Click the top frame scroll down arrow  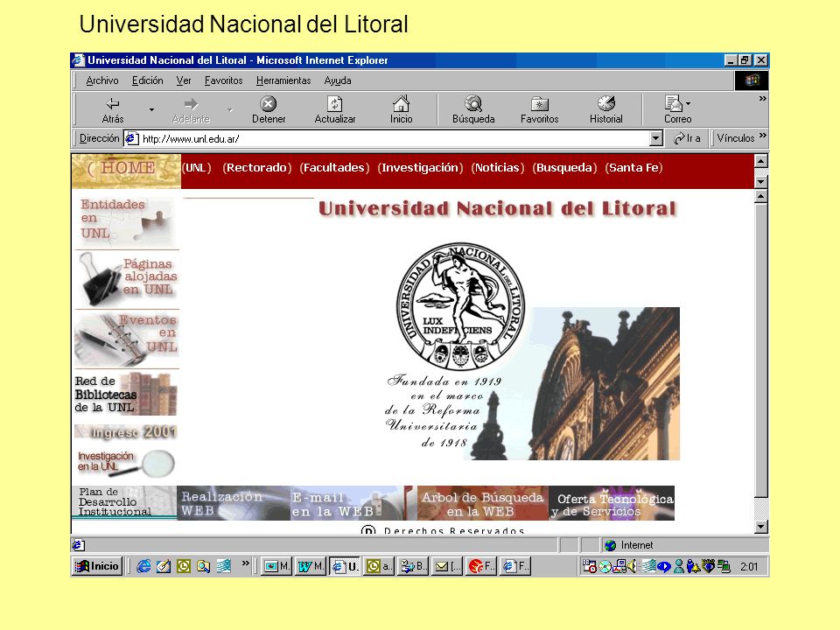(x=760, y=182)
